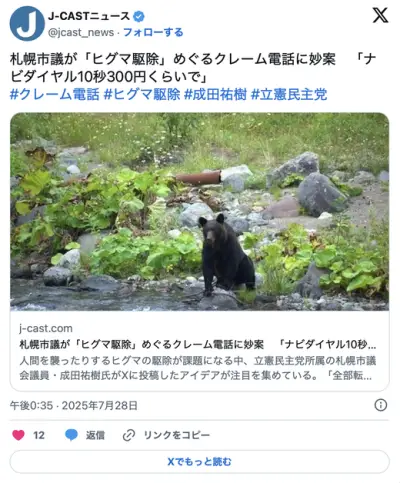400x483 pixels.
Task: Click the blue verified badge icon
Action: (139, 16)
